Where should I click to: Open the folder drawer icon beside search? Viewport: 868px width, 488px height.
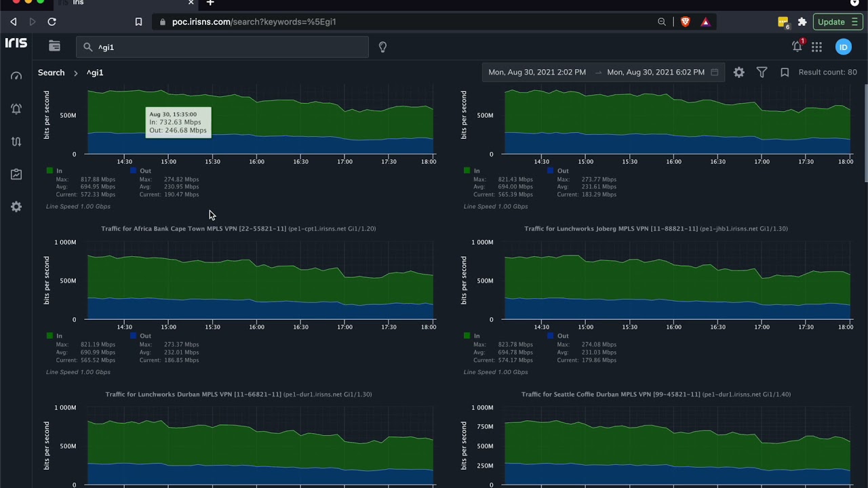55,46
